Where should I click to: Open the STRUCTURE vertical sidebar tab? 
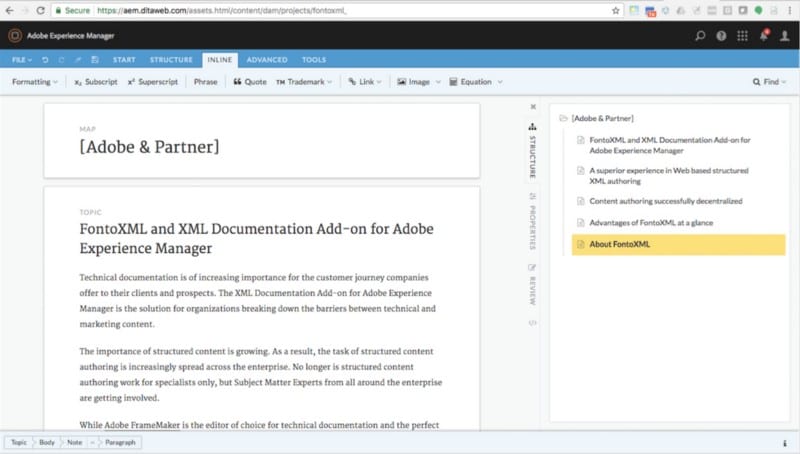click(x=533, y=151)
